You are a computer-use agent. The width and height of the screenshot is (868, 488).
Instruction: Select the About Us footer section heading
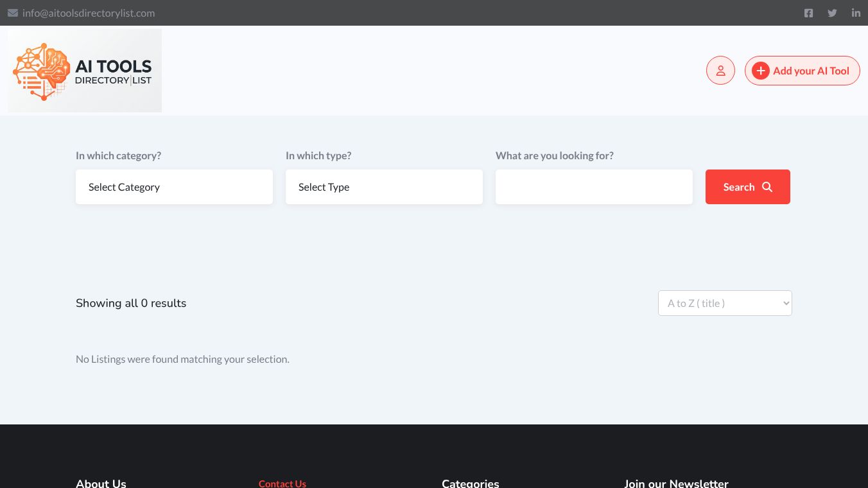tap(101, 483)
